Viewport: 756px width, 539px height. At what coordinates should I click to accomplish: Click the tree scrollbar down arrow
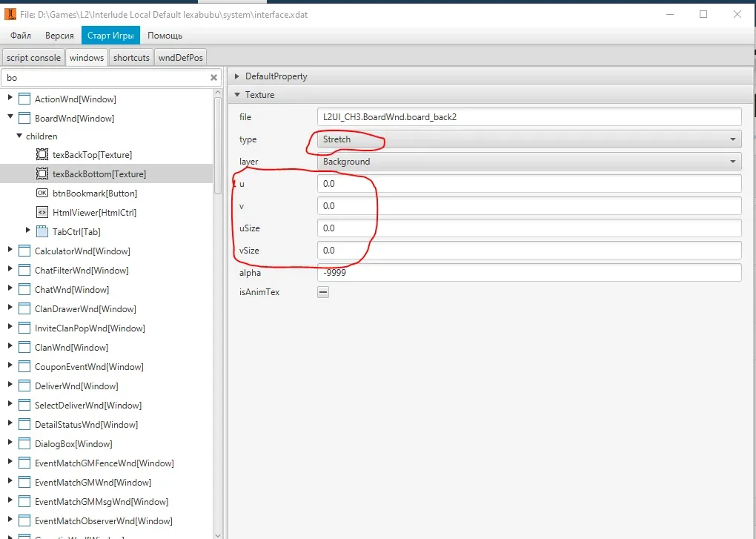tap(217, 535)
